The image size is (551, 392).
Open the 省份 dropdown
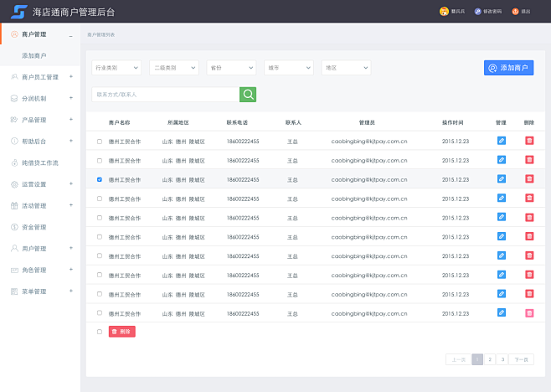point(231,68)
